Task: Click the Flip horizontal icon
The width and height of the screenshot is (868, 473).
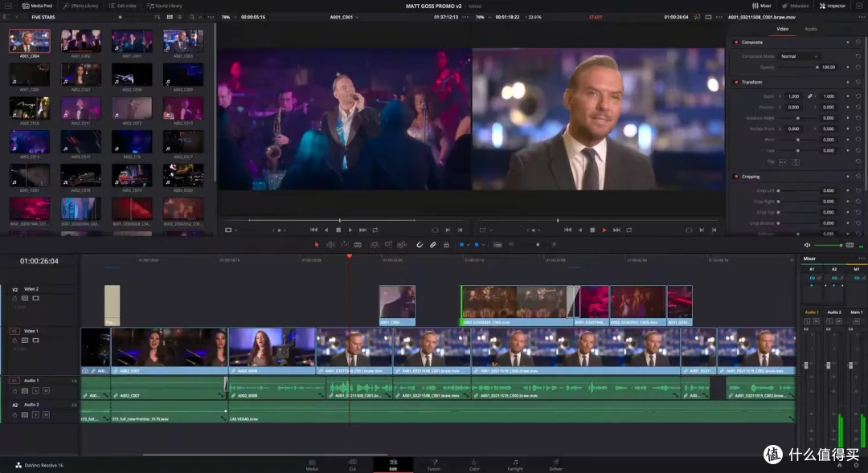Action: pos(783,162)
